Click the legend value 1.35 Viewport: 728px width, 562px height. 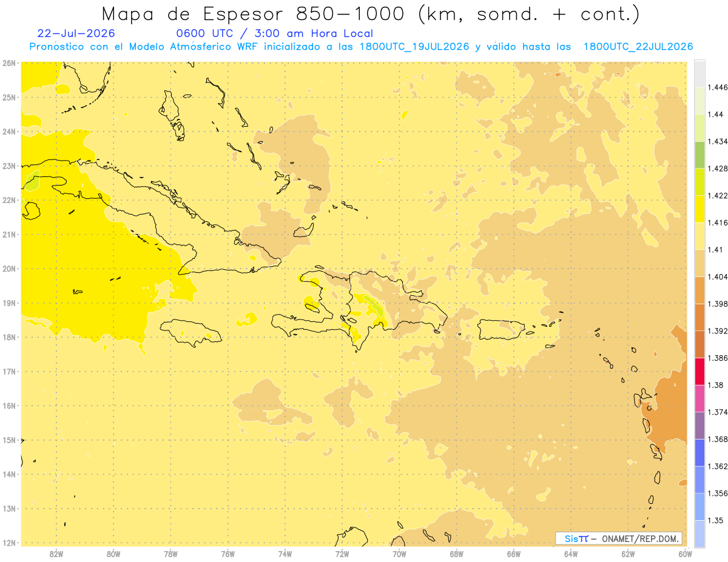point(715,520)
